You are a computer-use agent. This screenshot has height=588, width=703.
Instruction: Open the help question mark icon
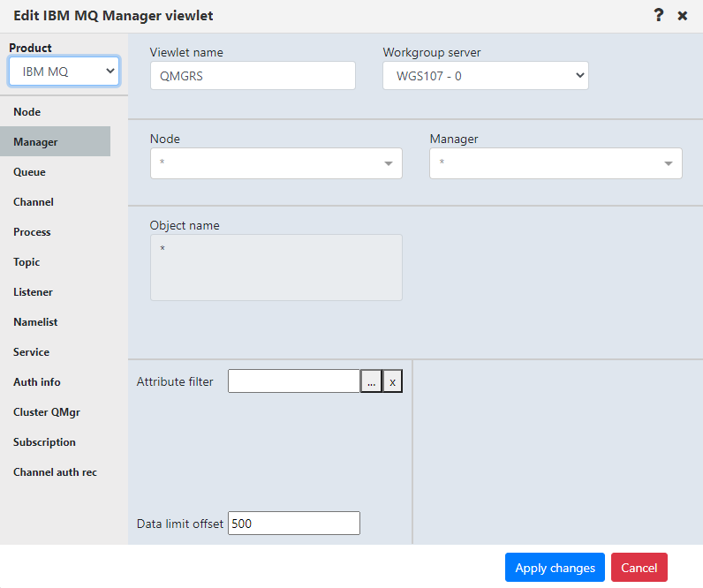(x=658, y=15)
